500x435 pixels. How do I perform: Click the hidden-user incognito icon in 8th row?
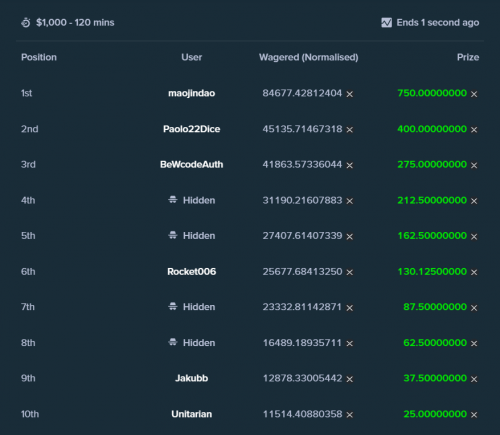tap(173, 342)
